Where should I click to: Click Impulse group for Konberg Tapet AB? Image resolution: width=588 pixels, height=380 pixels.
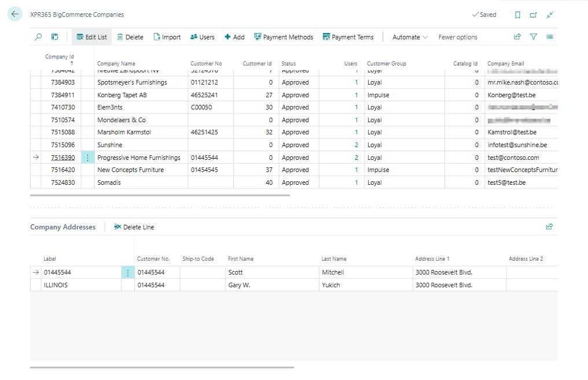tap(378, 95)
